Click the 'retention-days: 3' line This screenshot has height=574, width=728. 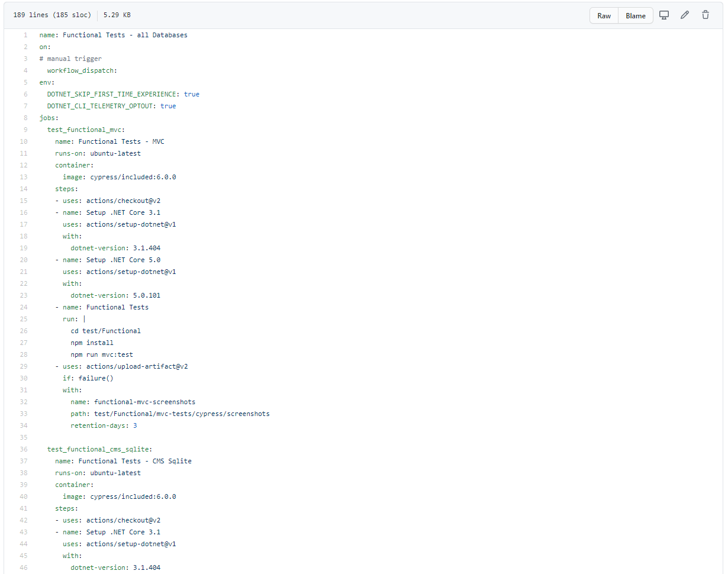104,425
